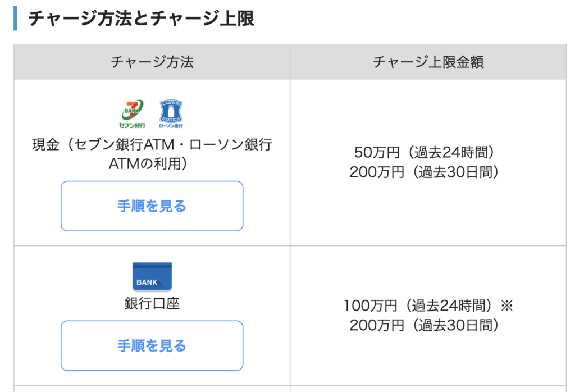
Task: Click the 銀行口座 label
Action: tap(152, 303)
